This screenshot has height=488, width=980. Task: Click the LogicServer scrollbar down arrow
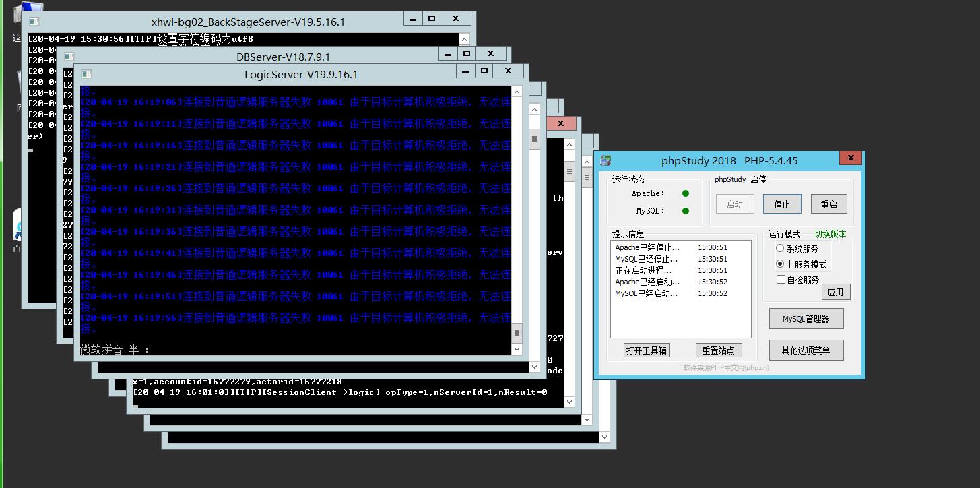click(x=517, y=349)
